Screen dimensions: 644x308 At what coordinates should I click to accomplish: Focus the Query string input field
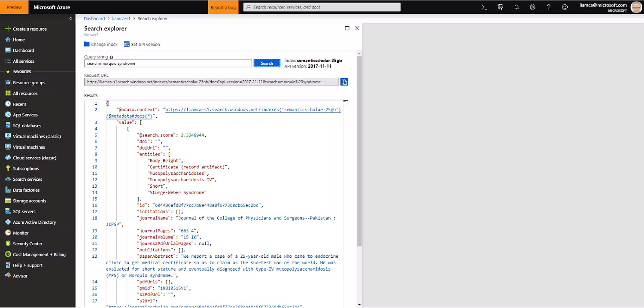(x=168, y=63)
